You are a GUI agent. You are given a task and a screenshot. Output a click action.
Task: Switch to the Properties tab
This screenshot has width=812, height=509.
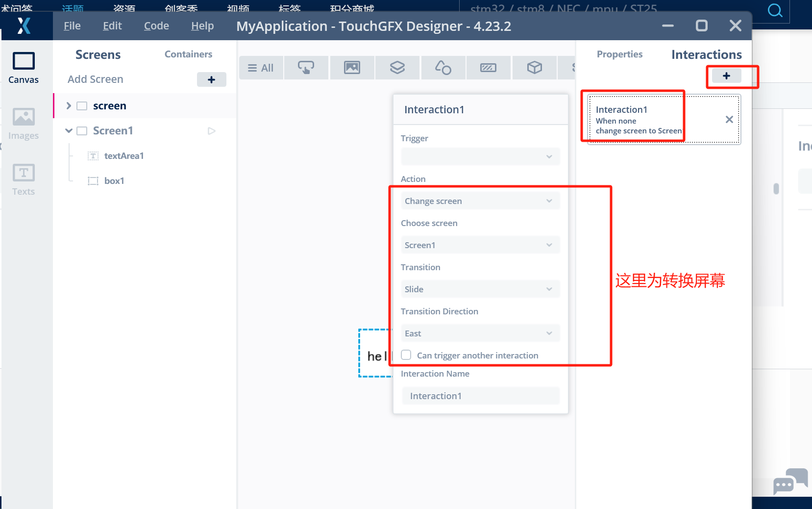pos(620,54)
